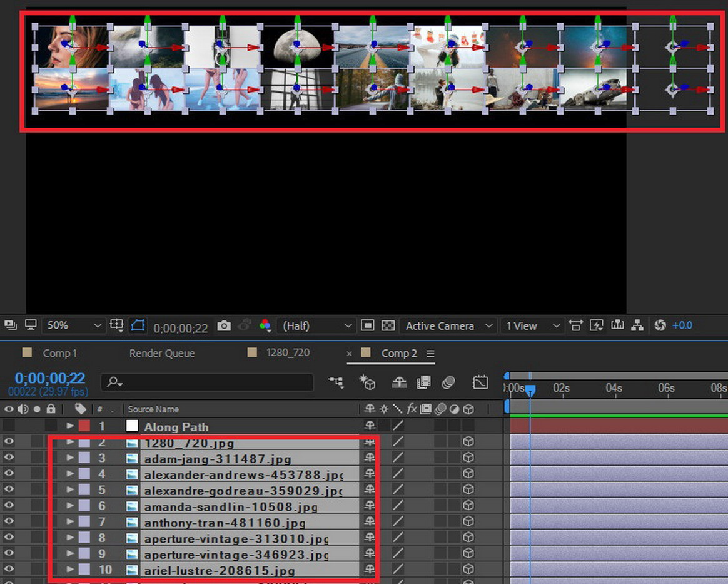Switch to the Comp 1 tab
Screen dimensions: 728x584
coord(59,353)
